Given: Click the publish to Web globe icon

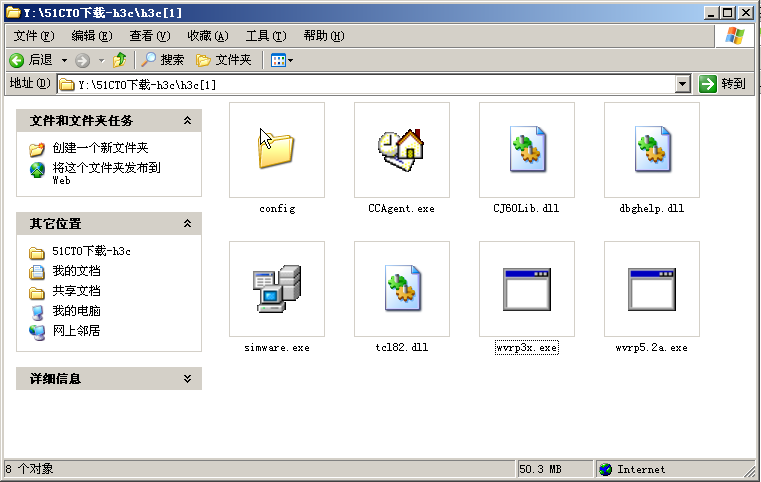Looking at the screenshot, I should point(37,170).
